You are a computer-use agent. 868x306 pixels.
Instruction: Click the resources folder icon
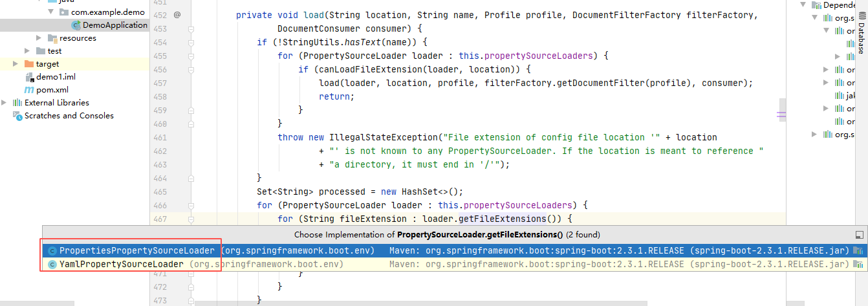pyautogui.click(x=52, y=38)
